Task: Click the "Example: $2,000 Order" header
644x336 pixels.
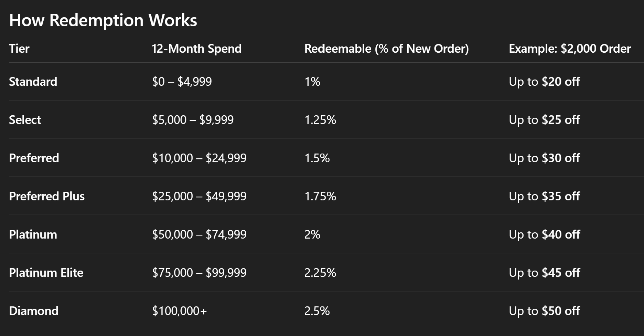Action: (570, 49)
